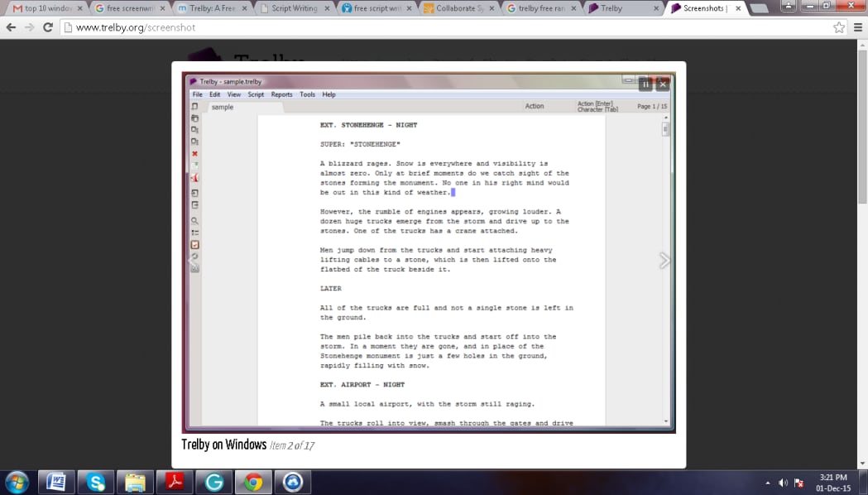Show hidden system tray icons

point(767,483)
